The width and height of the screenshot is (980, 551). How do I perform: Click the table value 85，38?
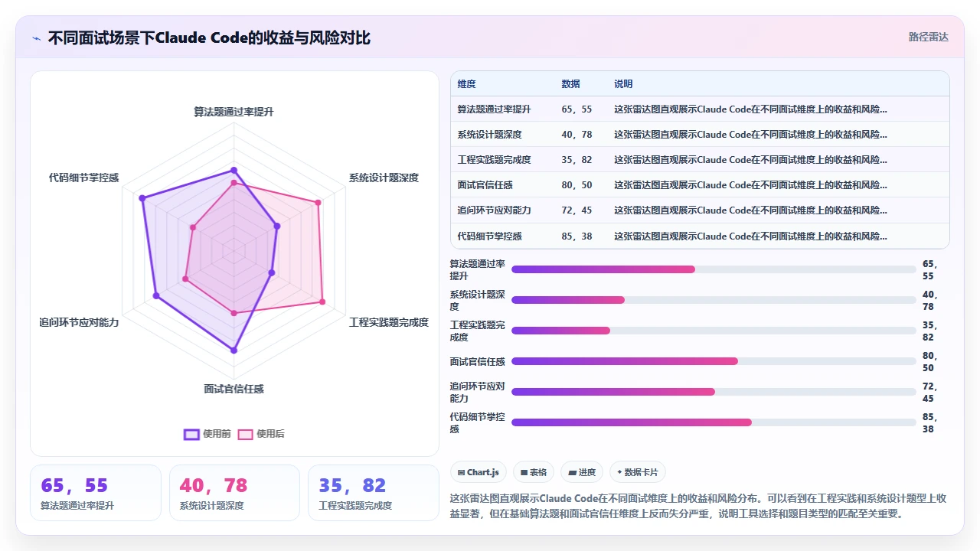click(577, 236)
